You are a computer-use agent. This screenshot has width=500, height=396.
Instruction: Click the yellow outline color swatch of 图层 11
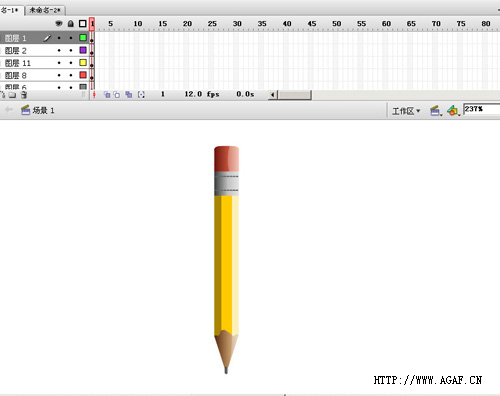[x=83, y=63]
